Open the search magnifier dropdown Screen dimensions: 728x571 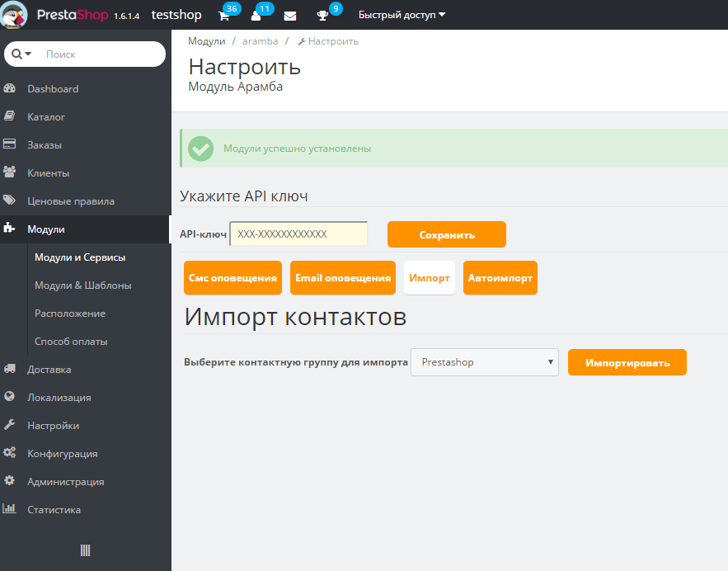point(21,54)
